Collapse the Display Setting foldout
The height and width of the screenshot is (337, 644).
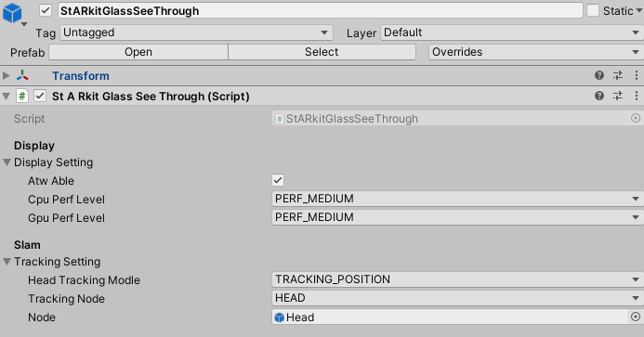7,162
